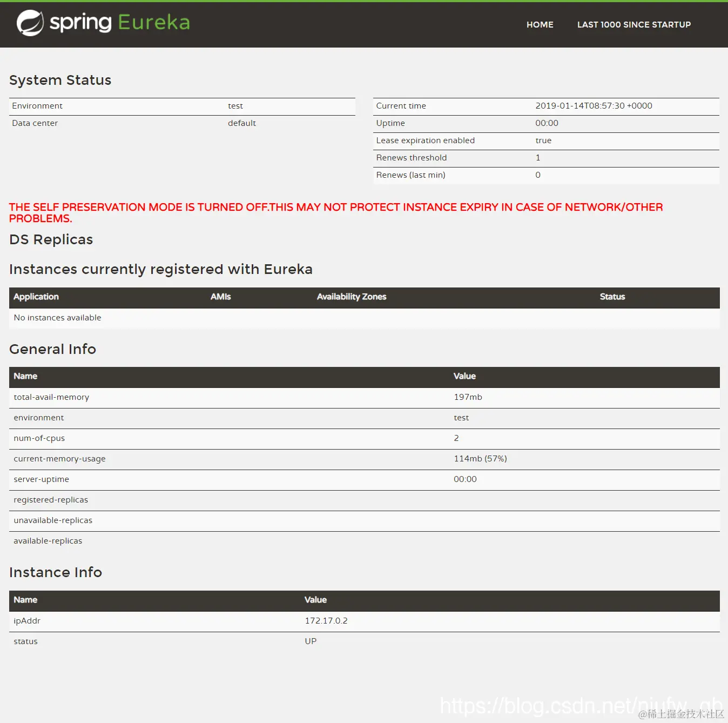Click the Uptime label in System Status
The width and height of the screenshot is (728, 723).
click(390, 123)
